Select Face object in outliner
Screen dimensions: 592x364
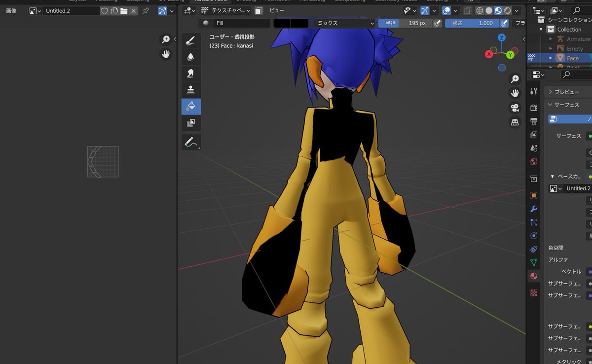[x=572, y=58]
